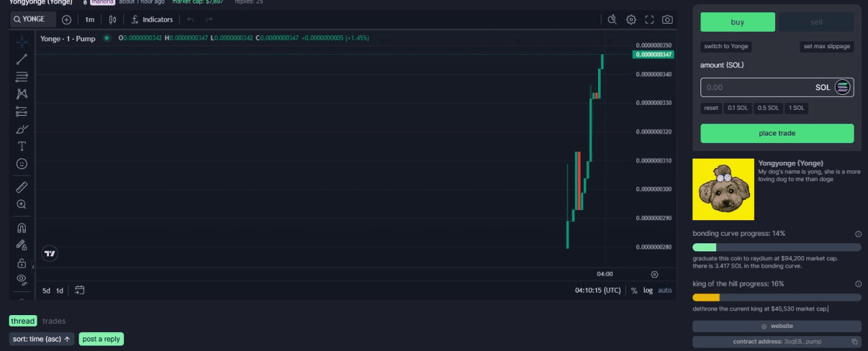
Task: Show king of the hill info icon
Action: pyautogui.click(x=859, y=284)
